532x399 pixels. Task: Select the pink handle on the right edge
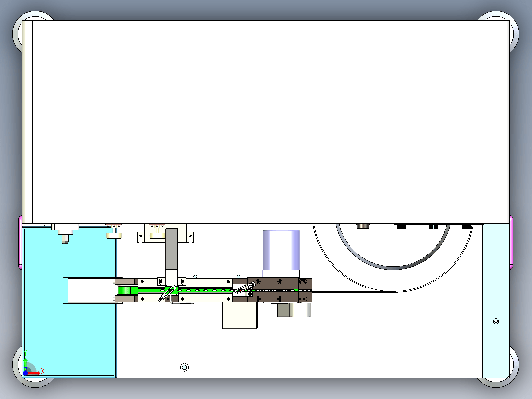(x=511, y=242)
